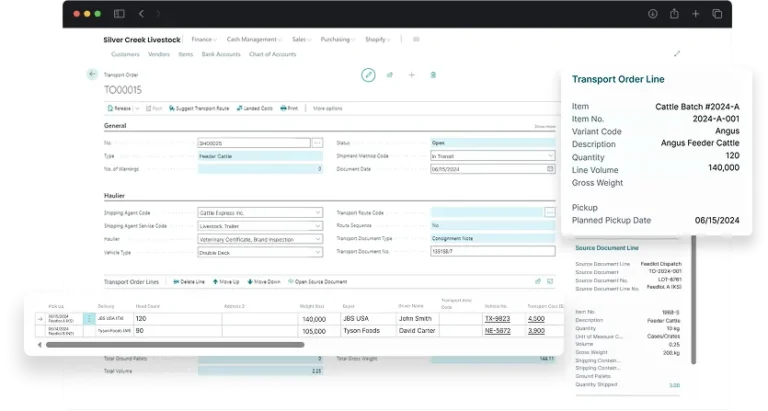Click the delete trash icon in header

433,75
